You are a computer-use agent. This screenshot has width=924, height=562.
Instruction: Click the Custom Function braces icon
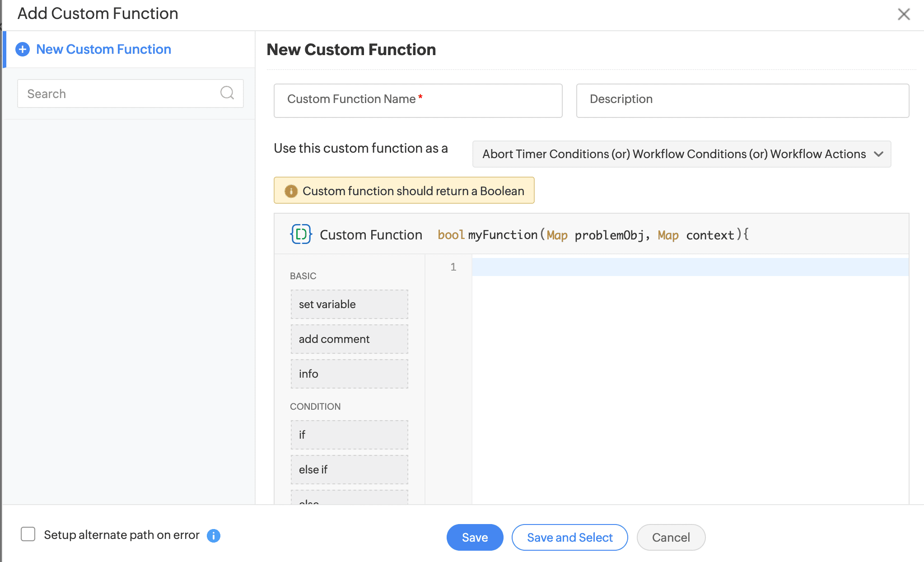301,234
